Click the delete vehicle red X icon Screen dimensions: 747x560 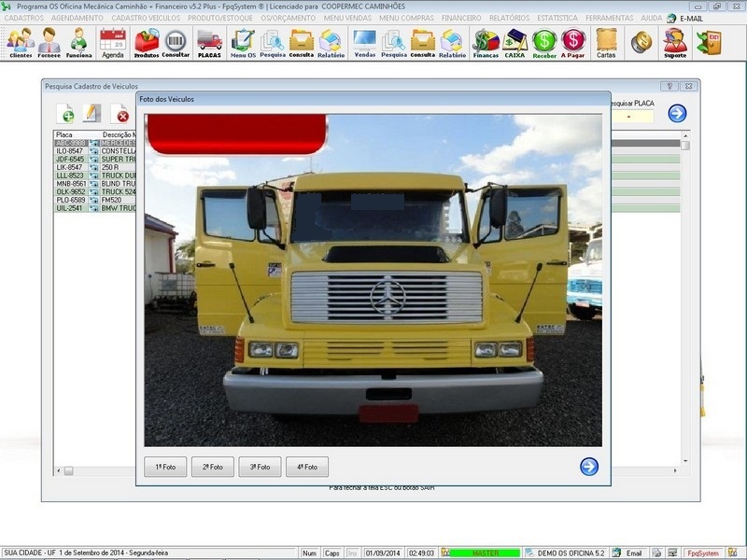120,113
